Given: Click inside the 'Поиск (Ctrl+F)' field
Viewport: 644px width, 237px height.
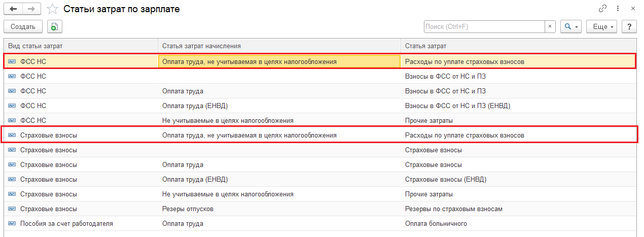Looking at the screenshot, I should pyautogui.click(x=484, y=27).
